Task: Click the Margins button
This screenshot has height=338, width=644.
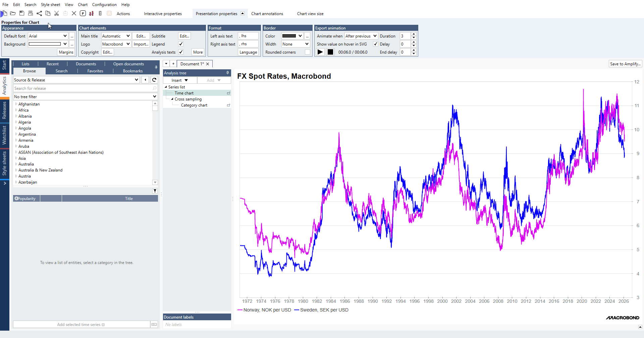Action: (66, 52)
